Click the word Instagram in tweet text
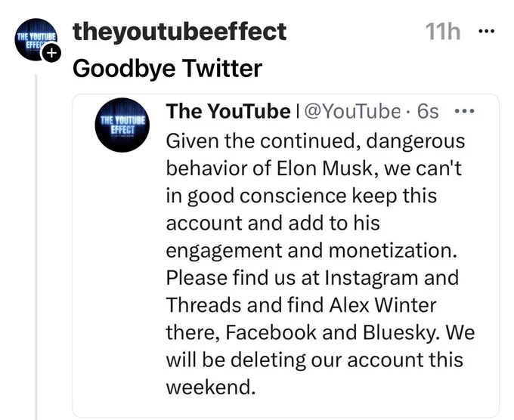Image resolution: width=514 pixels, height=420 pixels. point(371,278)
